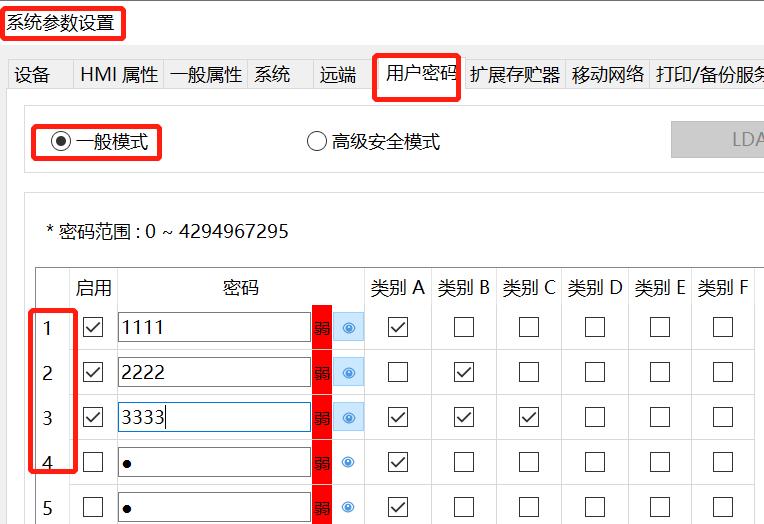Viewport: 764px width, 524px height.
Task: Switch to 系统 tab
Action: [280, 75]
